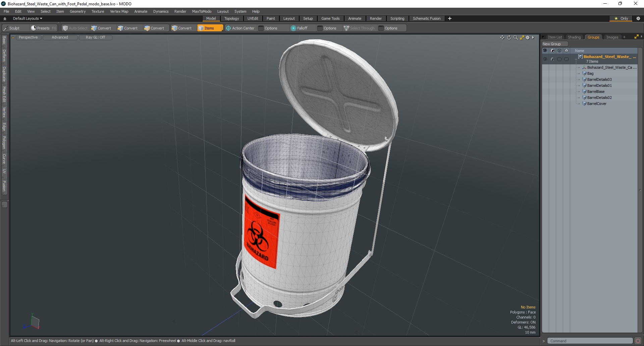Open the MaxToModo menu
Viewport: 644px width, 346px height.
[x=202, y=11]
